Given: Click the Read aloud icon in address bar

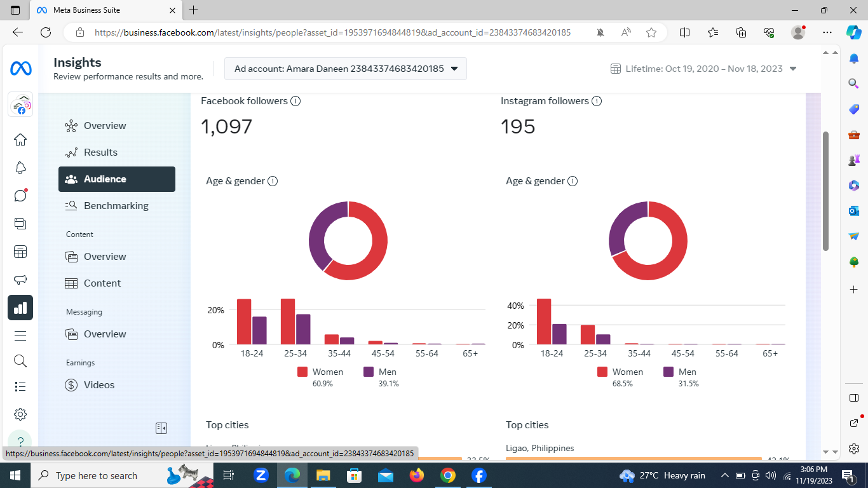Looking at the screenshot, I should click(626, 32).
